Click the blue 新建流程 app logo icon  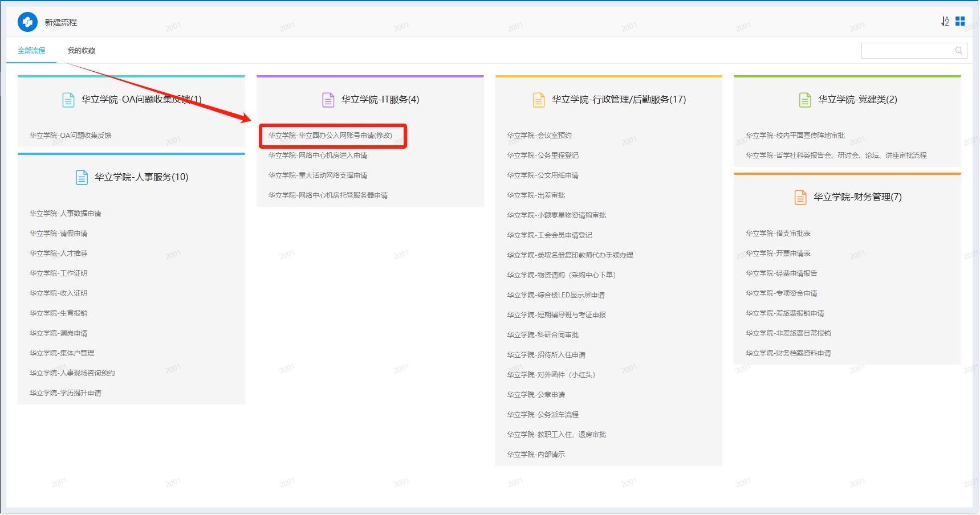coord(27,22)
